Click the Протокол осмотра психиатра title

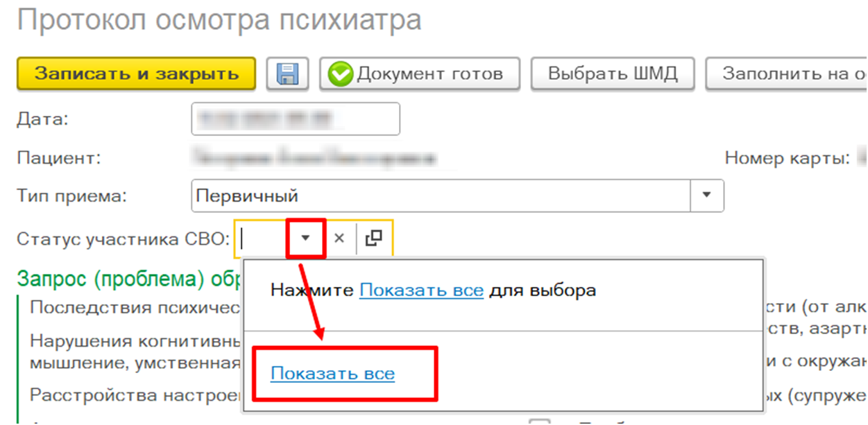pyautogui.click(x=219, y=21)
